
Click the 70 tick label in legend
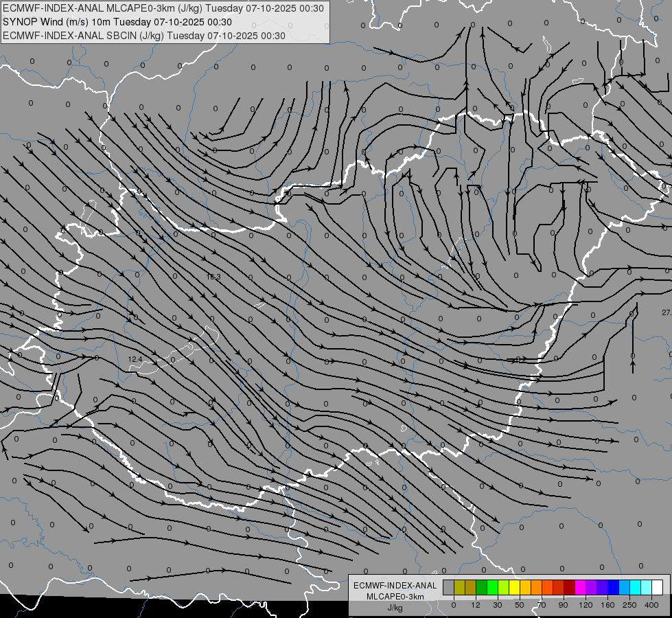pos(542,605)
